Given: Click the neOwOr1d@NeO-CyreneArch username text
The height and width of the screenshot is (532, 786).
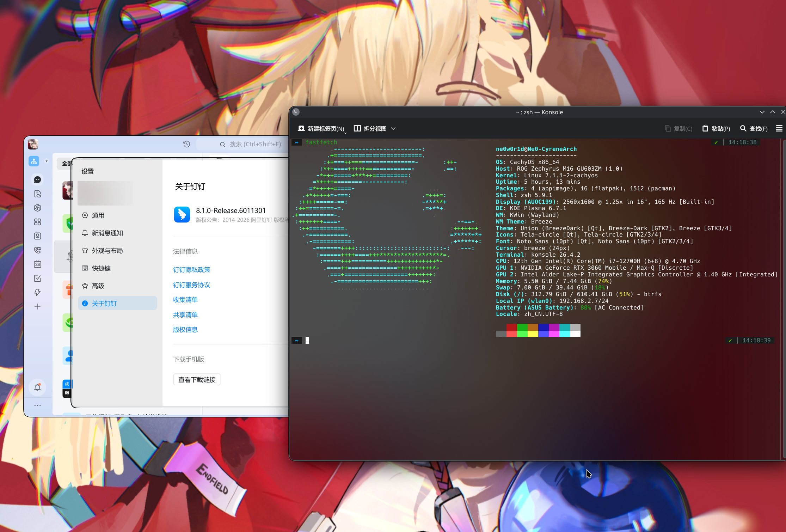Looking at the screenshot, I should (536, 149).
